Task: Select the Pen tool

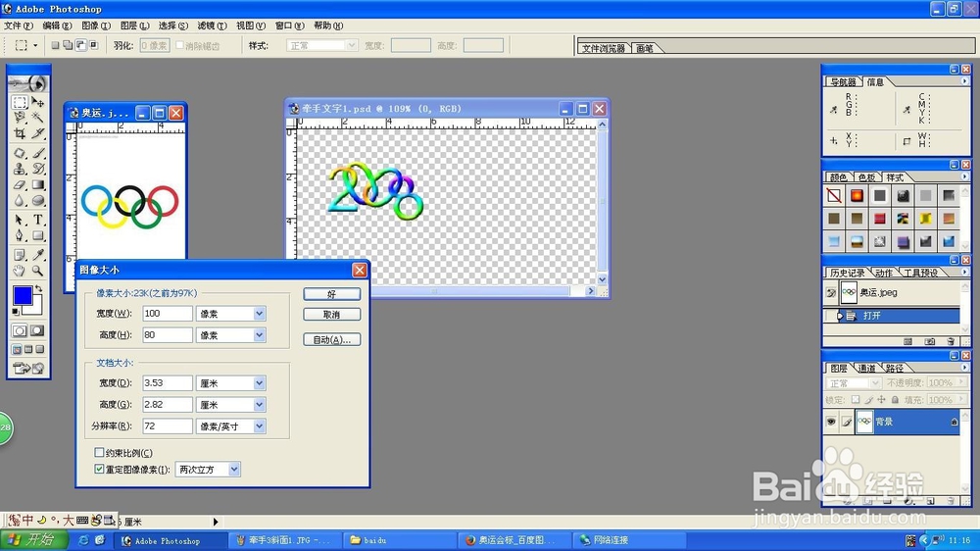Action: pos(20,235)
